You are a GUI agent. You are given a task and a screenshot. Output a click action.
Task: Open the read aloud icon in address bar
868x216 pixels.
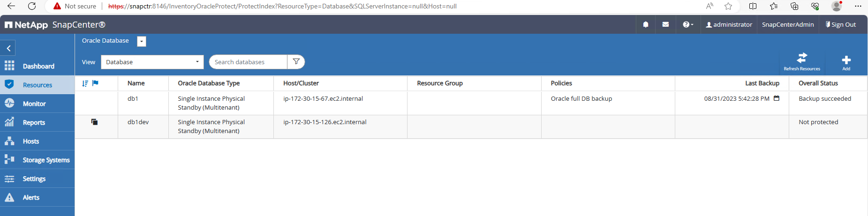[x=709, y=6]
